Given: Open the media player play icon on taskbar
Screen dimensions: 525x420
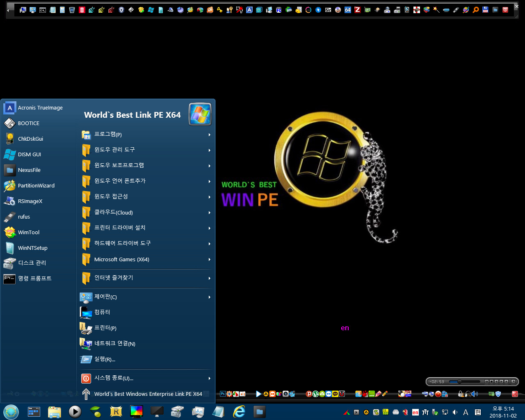Looking at the screenshot, I should pyautogui.click(x=75, y=411).
